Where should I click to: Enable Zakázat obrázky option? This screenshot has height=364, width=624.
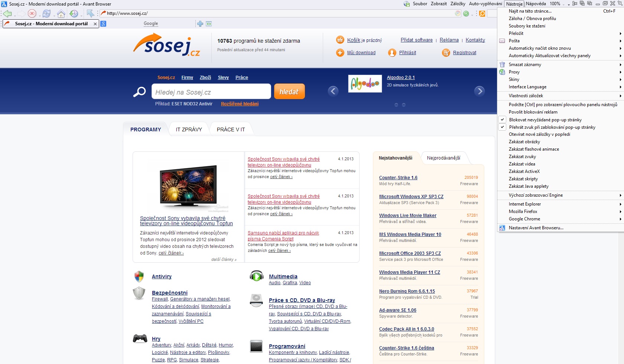click(x=560, y=142)
